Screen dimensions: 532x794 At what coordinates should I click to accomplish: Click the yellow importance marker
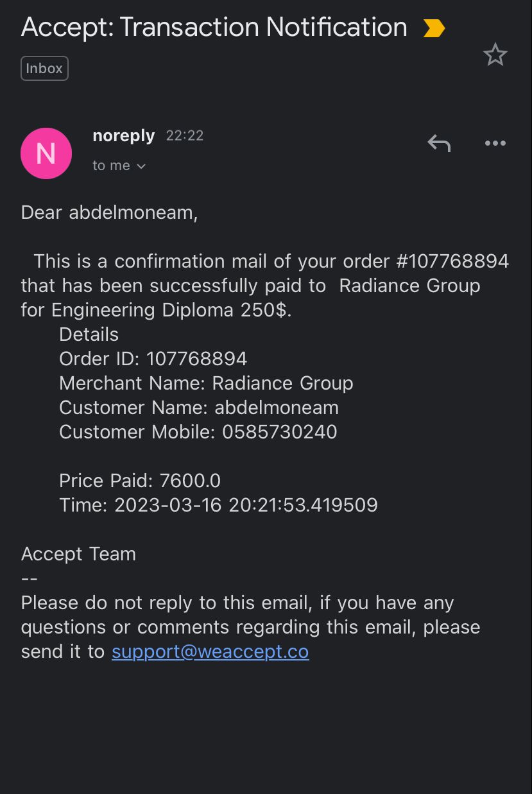coord(434,28)
